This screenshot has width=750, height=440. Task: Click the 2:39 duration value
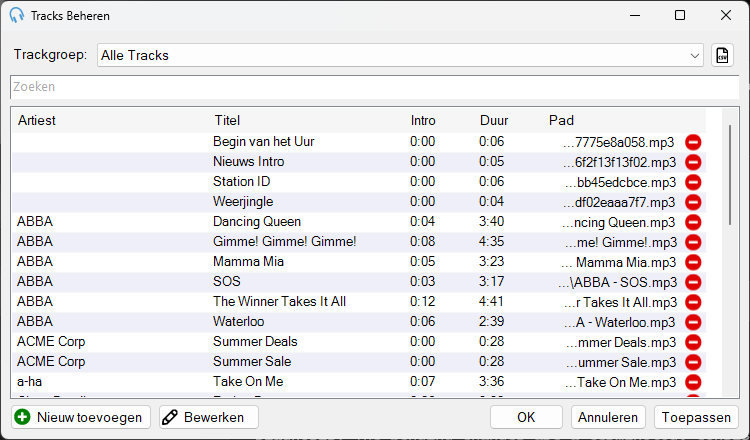491,322
